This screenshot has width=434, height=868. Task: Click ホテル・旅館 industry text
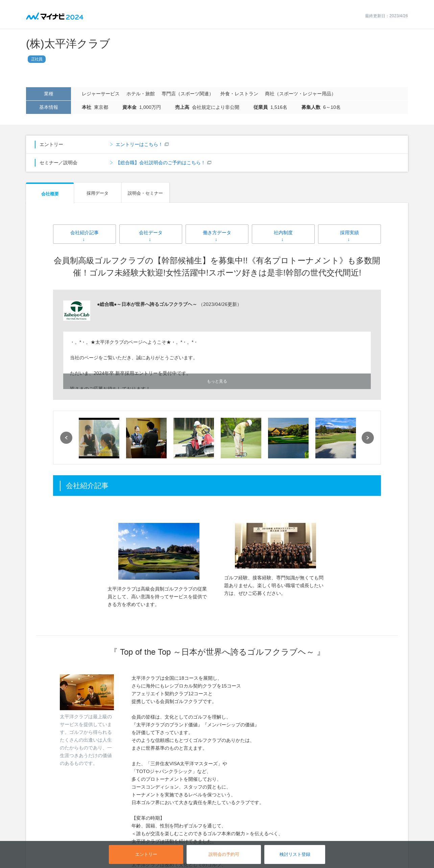(x=141, y=94)
